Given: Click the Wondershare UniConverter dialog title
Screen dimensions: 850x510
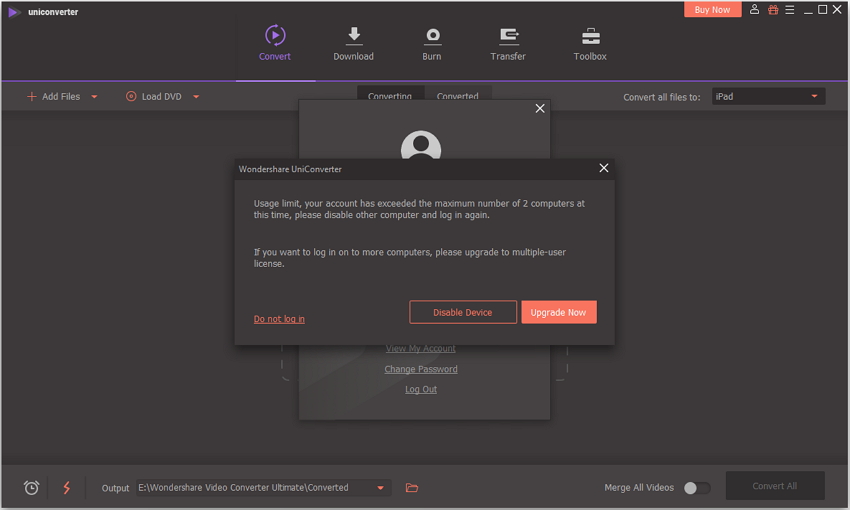Looking at the screenshot, I should click(290, 169).
